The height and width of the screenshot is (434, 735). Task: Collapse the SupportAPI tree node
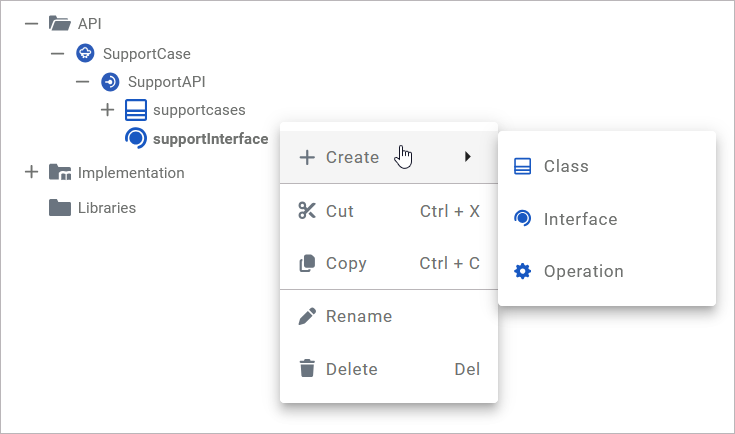[x=83, y=81]
